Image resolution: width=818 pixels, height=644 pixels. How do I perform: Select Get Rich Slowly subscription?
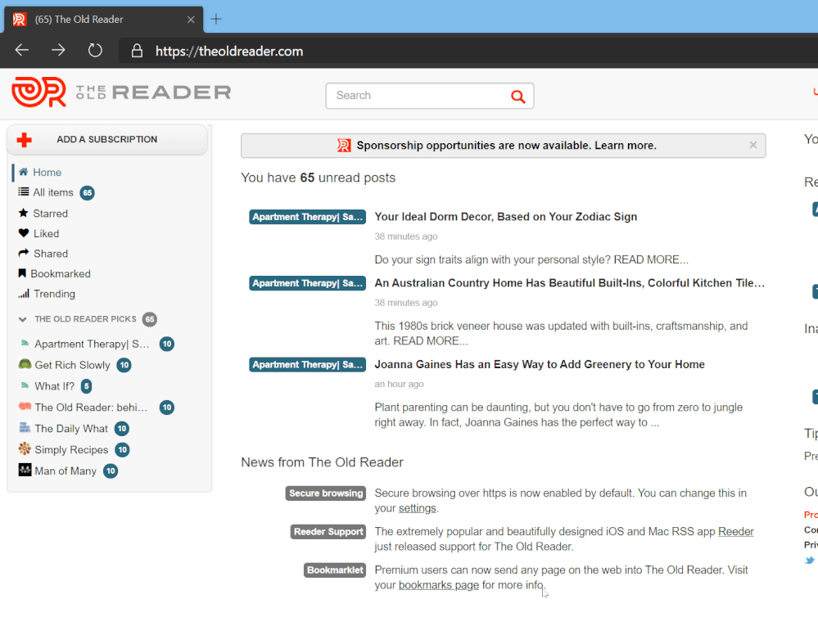[x=73, y=365]
